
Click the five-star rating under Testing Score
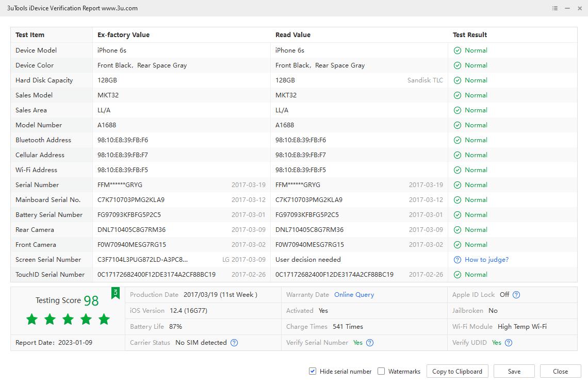(68, 320)
